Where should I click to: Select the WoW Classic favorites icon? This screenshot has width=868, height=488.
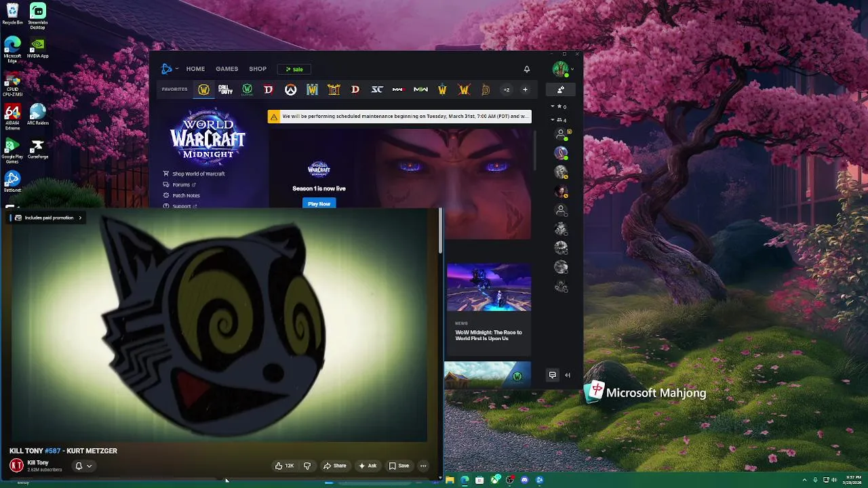(x=247, y=89)
